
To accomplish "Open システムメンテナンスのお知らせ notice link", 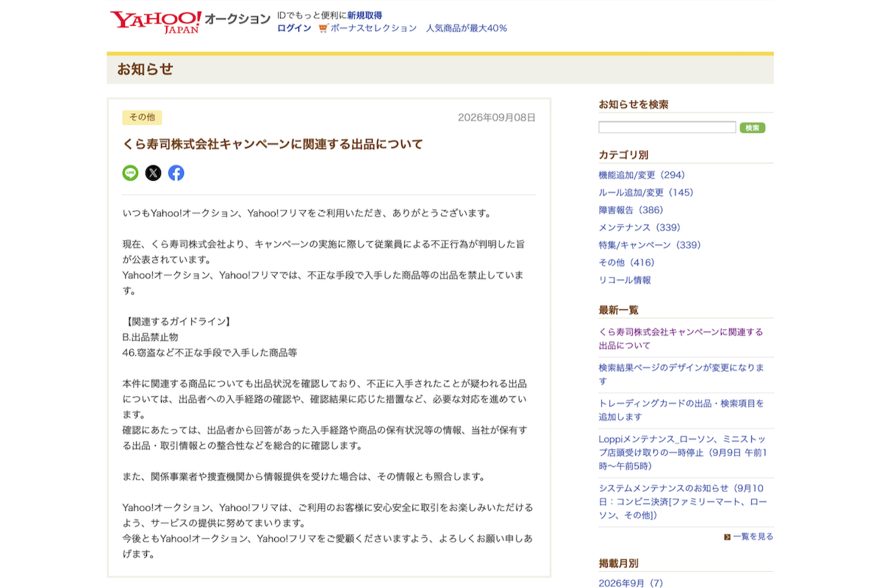I will (682, 501).
